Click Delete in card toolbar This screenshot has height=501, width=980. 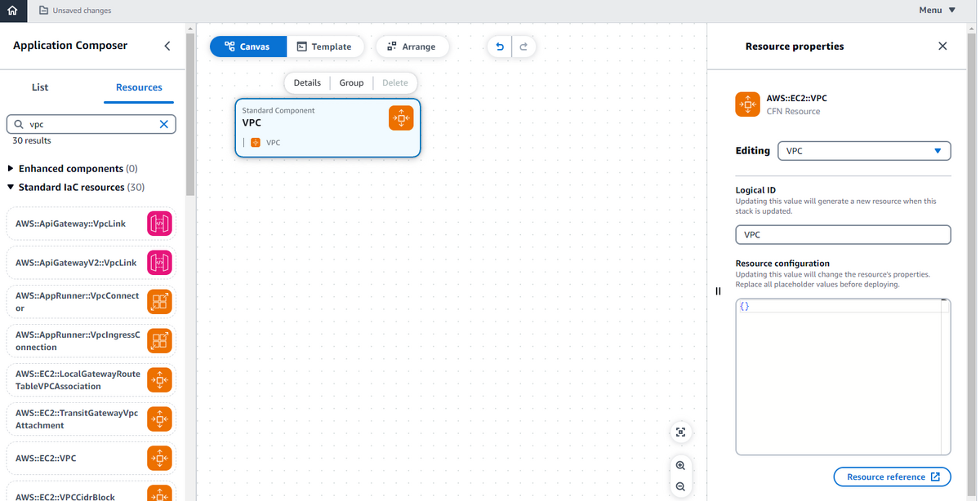[395, 82]
